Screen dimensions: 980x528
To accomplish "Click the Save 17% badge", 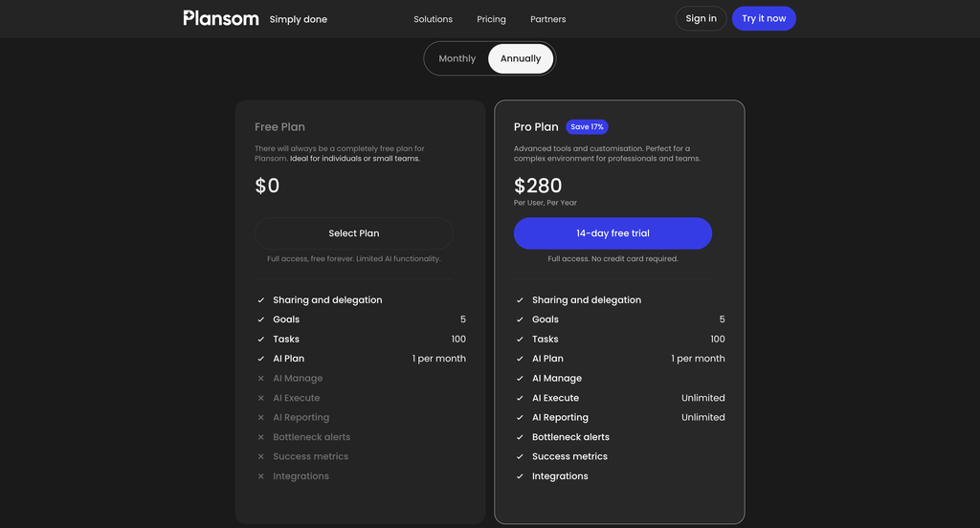I will 587,127.
